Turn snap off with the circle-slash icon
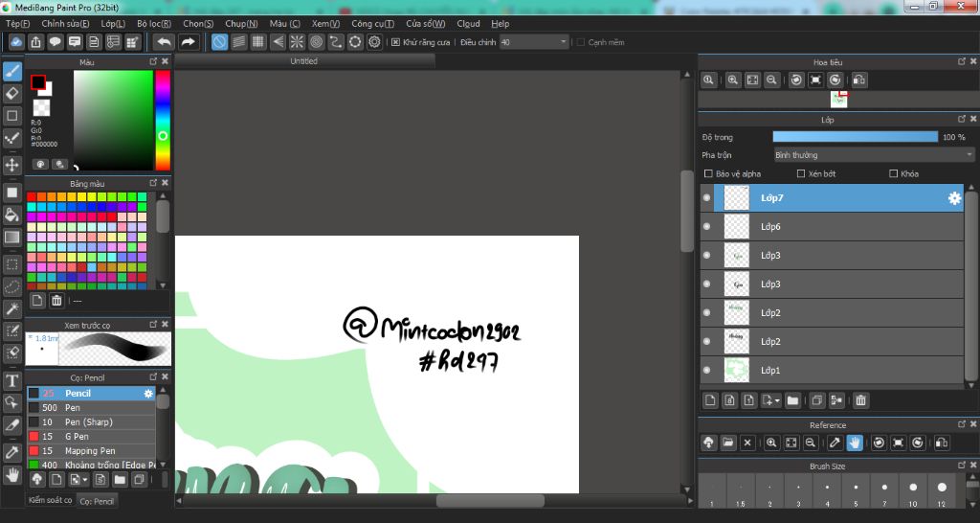980x523 pixels. [x=219, y=42]
